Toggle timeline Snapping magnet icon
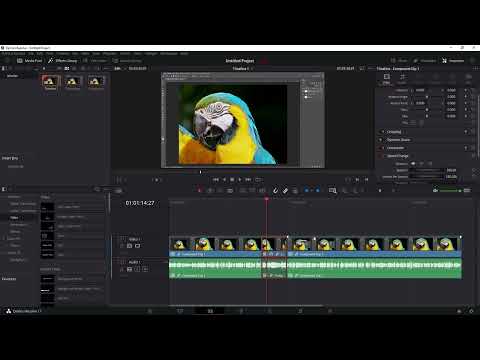The image size is (480, 360). (x=275, y=190)
